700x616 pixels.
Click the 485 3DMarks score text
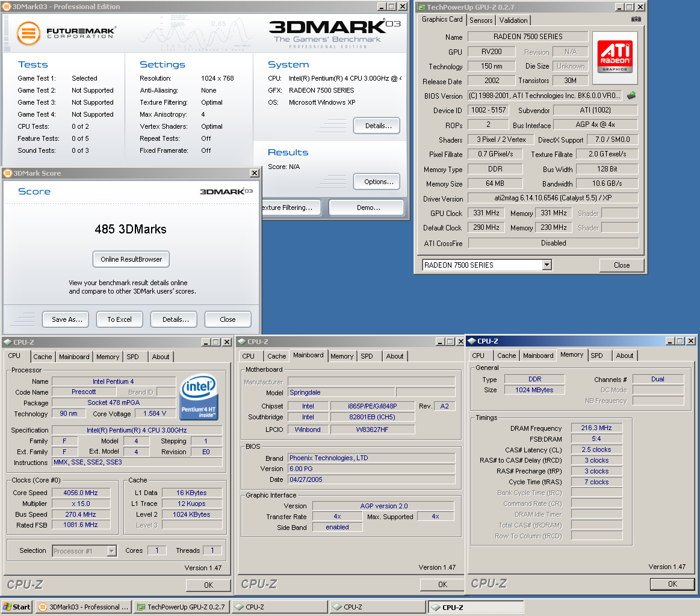[x=131, y=229]
